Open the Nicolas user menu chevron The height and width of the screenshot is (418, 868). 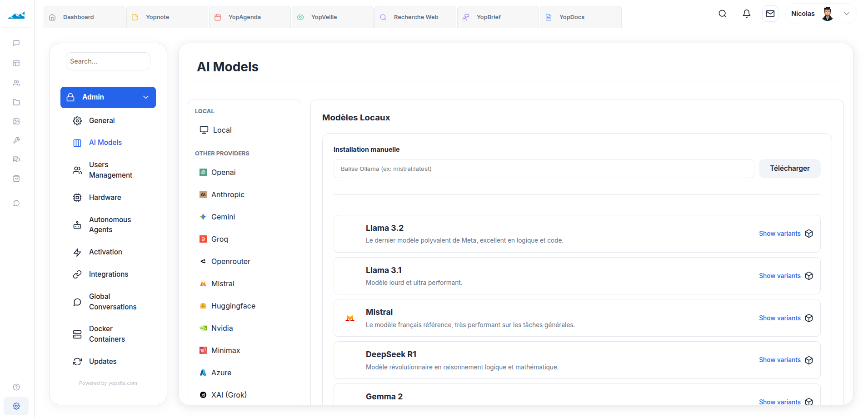(847, 14)
